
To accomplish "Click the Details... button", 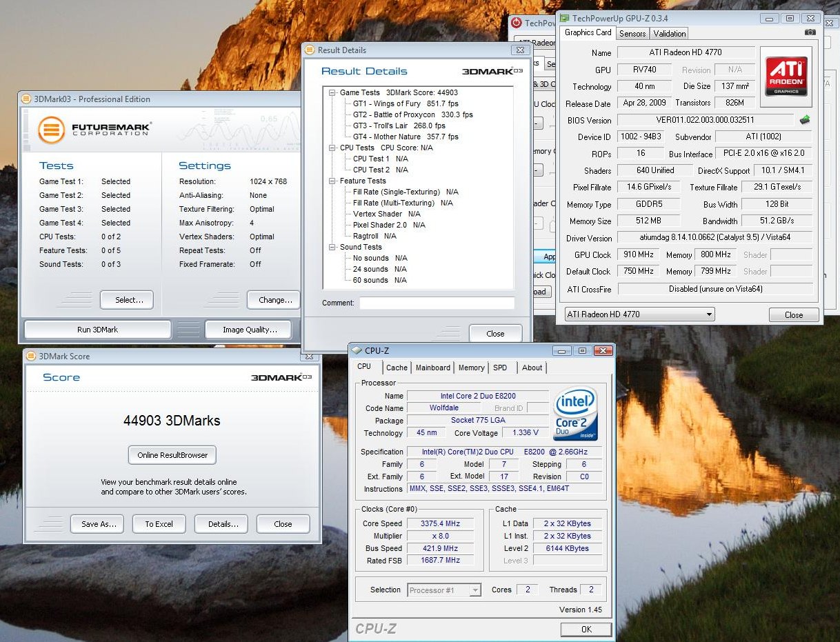I will point(221,524).
